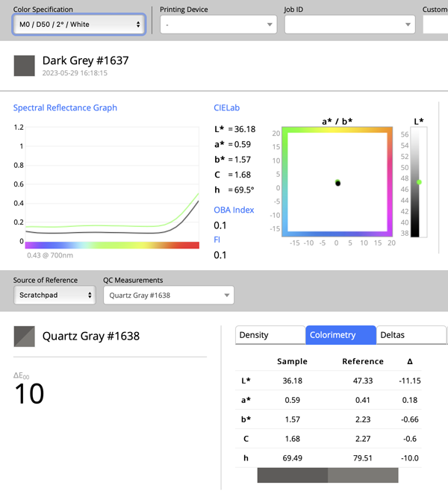Open the Source of Reference Scratchpad dropdown
The height and width of the screenshot is (491, 448).
pyautogui.click(x=55, y=295)
